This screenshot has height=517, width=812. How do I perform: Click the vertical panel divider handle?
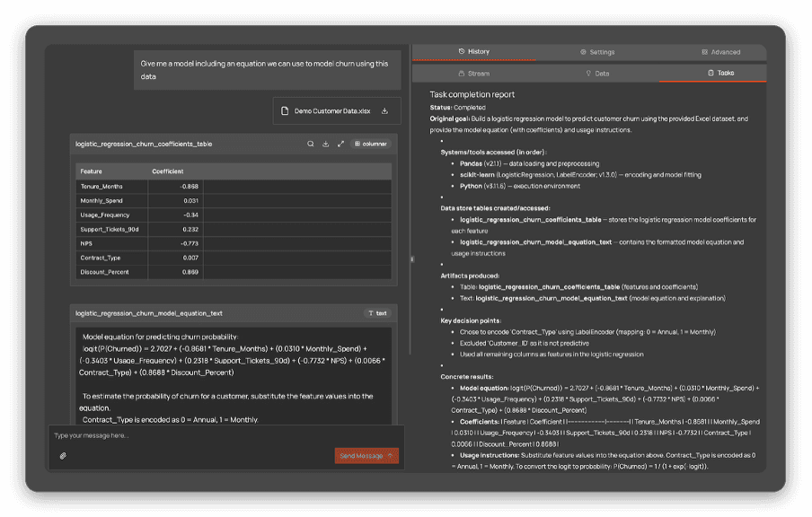pos(412,258)
